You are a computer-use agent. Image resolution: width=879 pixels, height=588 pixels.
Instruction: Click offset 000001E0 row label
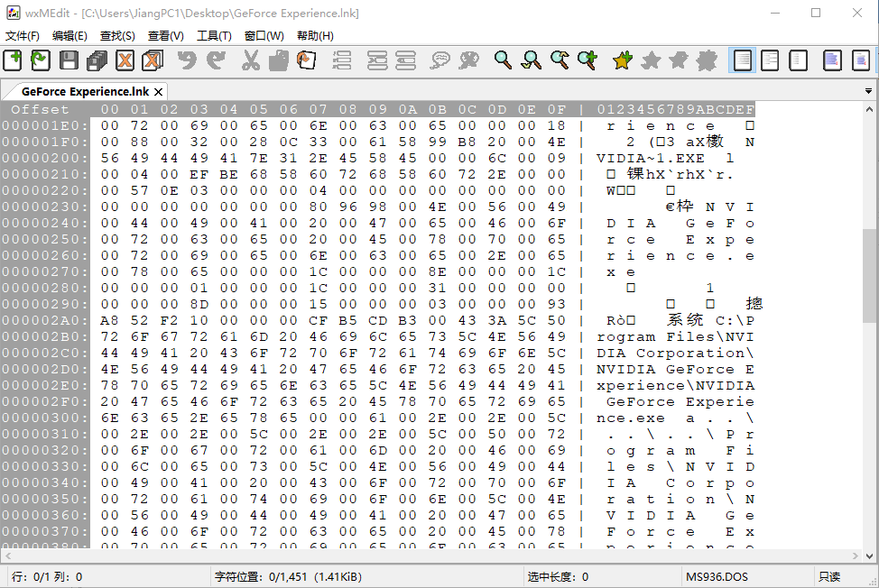45,125
